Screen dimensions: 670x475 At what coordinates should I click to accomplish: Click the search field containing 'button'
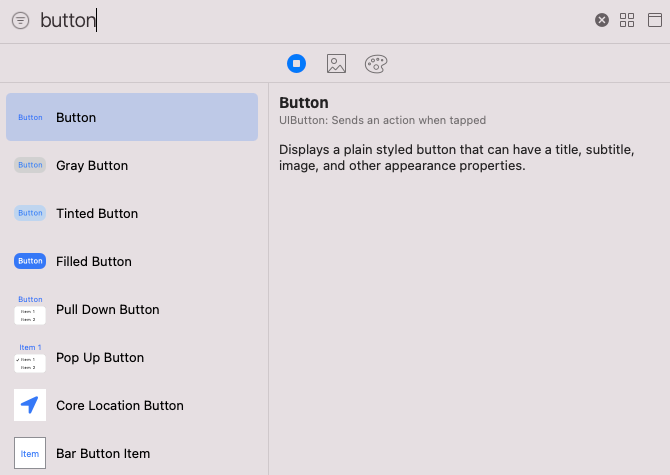312,20
